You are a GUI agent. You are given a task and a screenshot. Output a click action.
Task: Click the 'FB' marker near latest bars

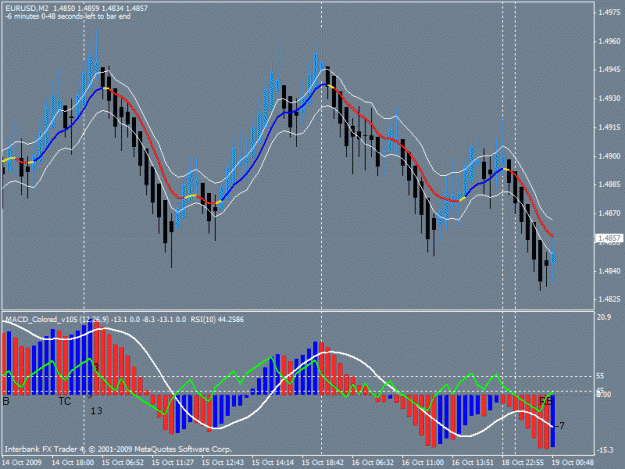545,401
